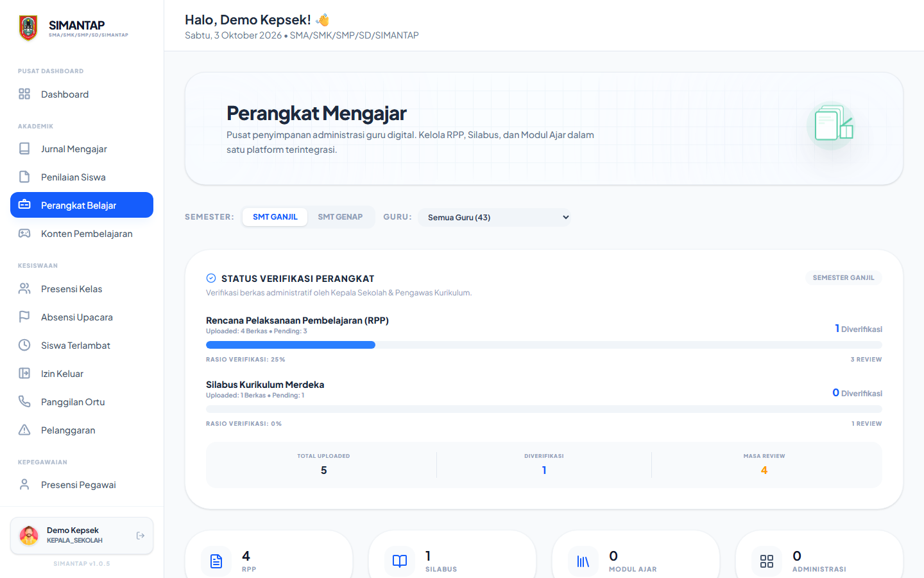Screen dimensions: 924x578
Task: Click the SIMANTAP crest logo
Action: (x=28, y=28)
